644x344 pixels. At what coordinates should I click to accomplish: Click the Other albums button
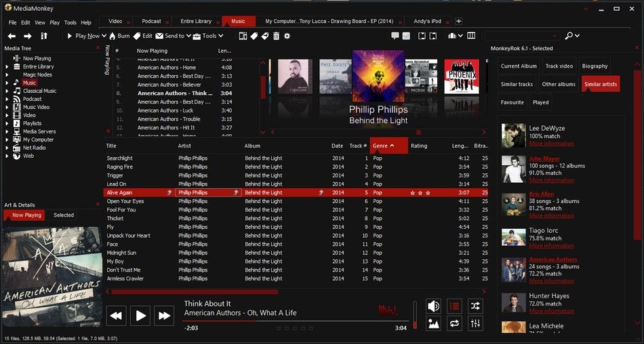559,84
